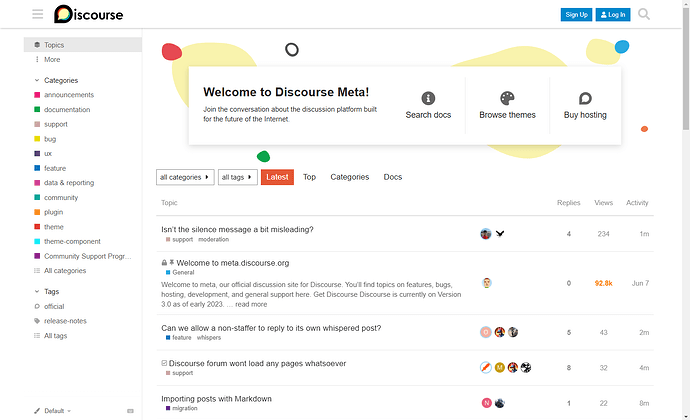Open the all categories dropdown

click(x=185, y=177)
